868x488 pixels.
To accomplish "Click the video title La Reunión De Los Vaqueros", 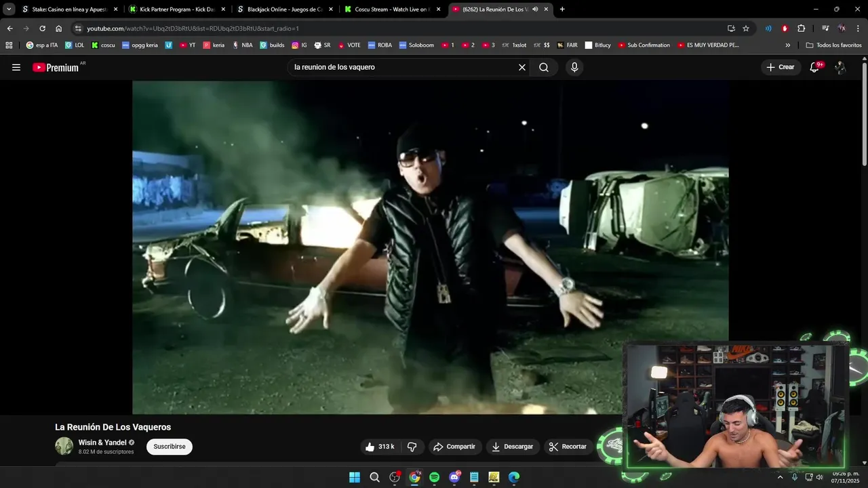I will [113, 427].
